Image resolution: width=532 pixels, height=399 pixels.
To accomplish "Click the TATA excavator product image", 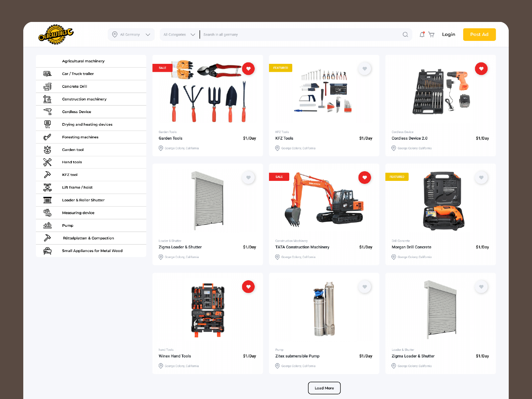I will tap(324, 199).
